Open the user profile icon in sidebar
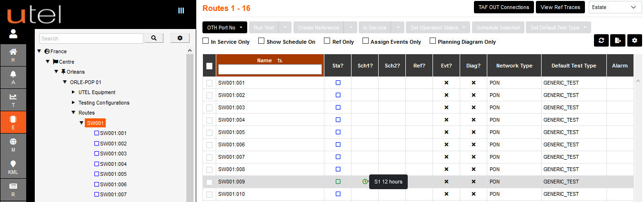Image resolution: width=644 pixels, height=202 pixels. coord(13,34)
